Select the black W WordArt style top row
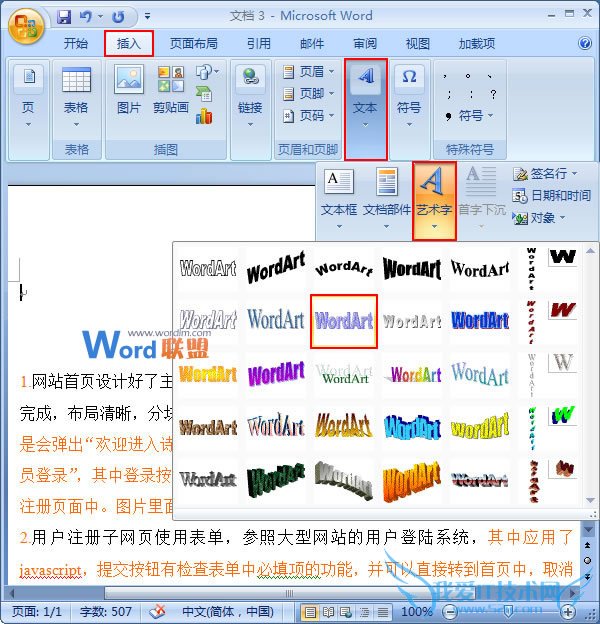Viewport: 600px width, 624px height. pyautogui.click(x=562, y=257)
